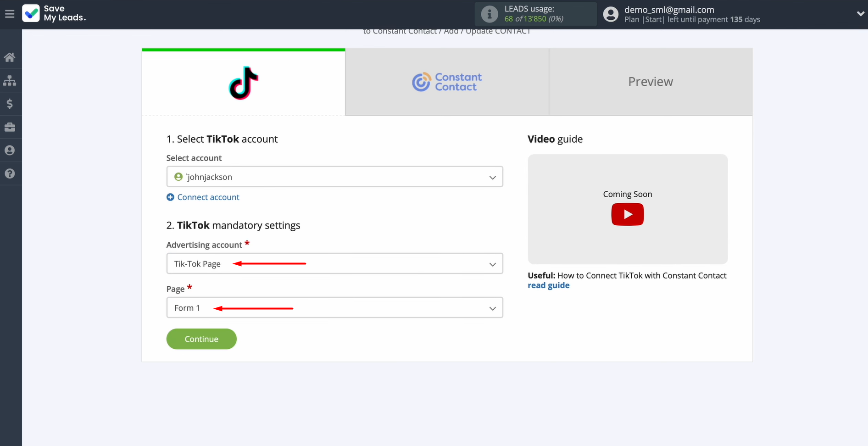Select the TikTok tab
Image resolution: width=868 pixels, height=446 pixels.
click(243, 83)
